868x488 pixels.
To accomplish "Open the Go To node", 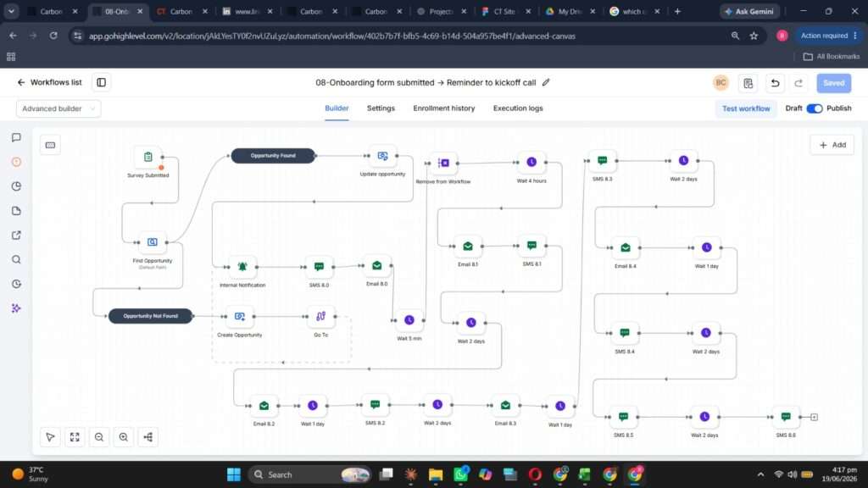I will coord(321,317).
